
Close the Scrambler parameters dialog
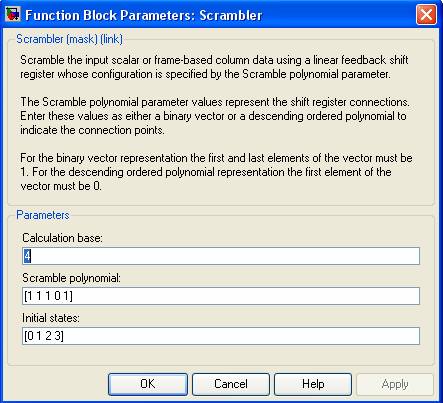pos(426,15)
